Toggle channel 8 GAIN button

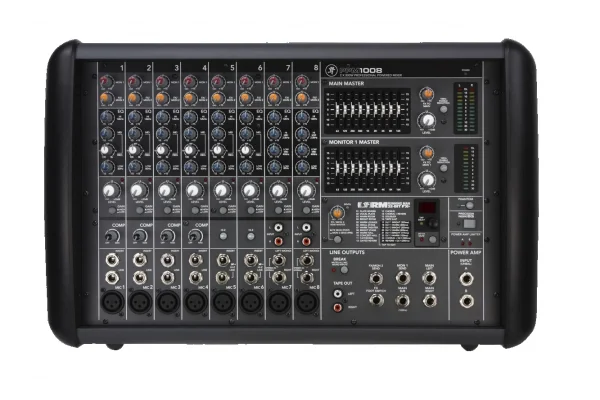[x=306, y=210]
